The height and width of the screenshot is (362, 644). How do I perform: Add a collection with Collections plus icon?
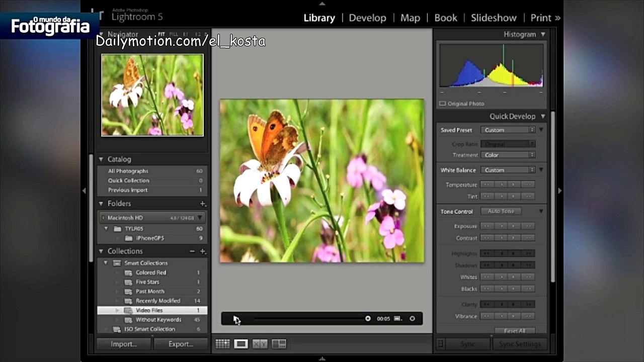click(203, 251)
